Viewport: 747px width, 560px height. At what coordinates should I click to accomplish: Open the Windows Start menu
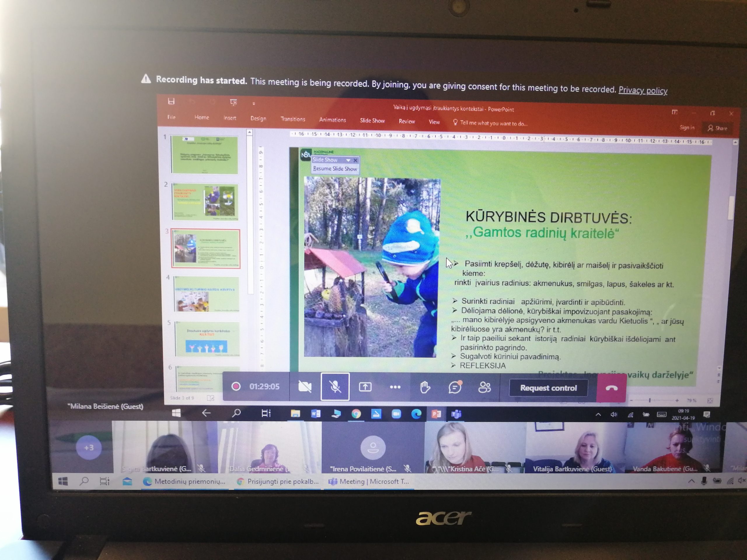pos(63,481)
